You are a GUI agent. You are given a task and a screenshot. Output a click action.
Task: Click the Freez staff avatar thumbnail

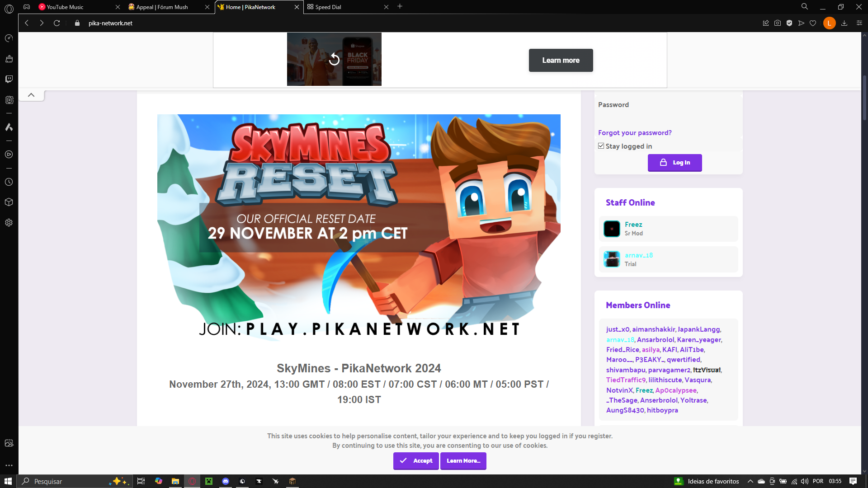pyautogui.click(x=612, y=229)
